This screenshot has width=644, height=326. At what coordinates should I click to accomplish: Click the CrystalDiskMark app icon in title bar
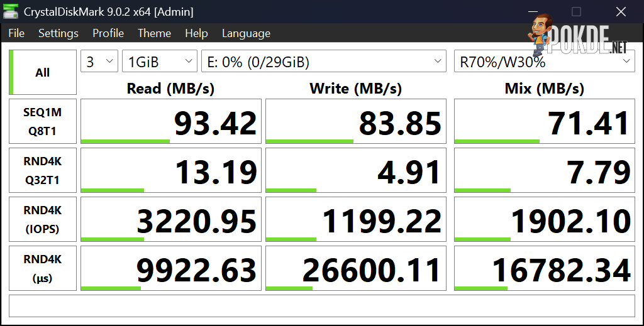[10, 11]
